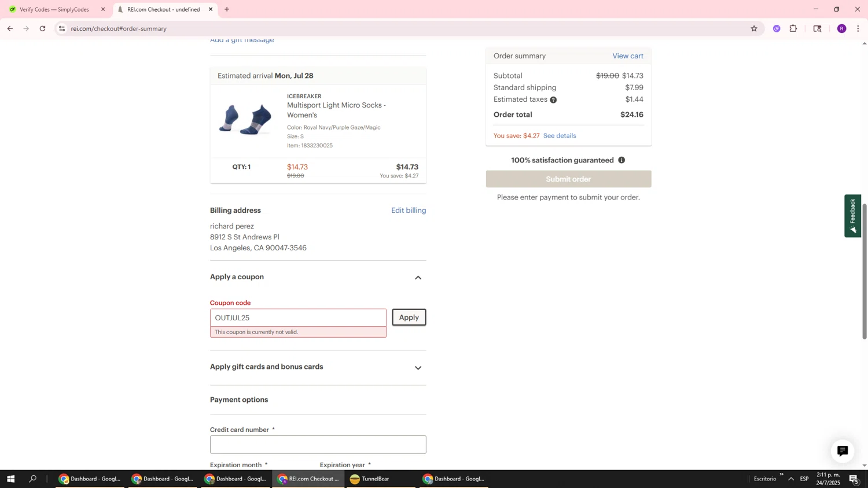Click Edit billing link
This screenshot has width=868, height=488.
tap(409, 210)
